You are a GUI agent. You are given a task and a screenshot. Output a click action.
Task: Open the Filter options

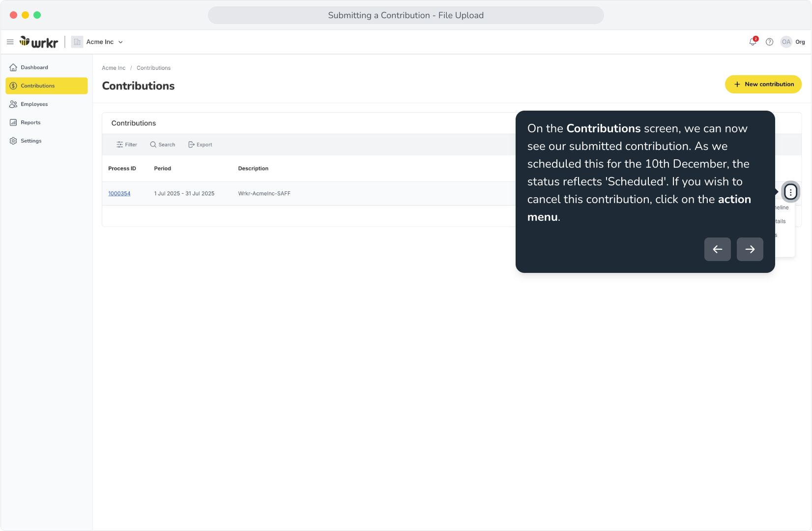[x=127, y=145]
